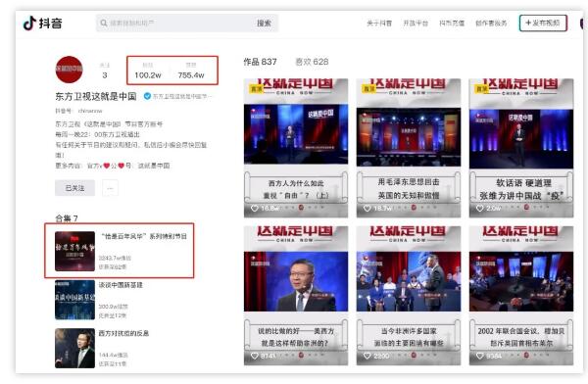Image resolution: width=588 pixels, height=384 pixels.
Task: Click the blue verified badge icon
Action: point(147,96)
